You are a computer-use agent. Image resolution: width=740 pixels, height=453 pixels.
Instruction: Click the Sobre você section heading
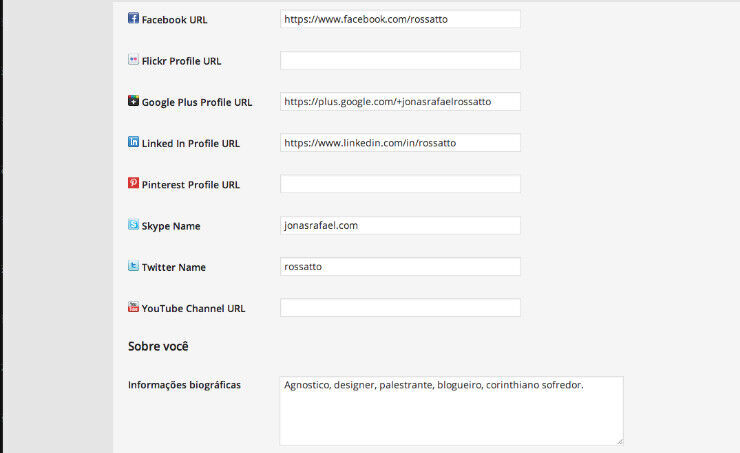(x=158, y=347)
